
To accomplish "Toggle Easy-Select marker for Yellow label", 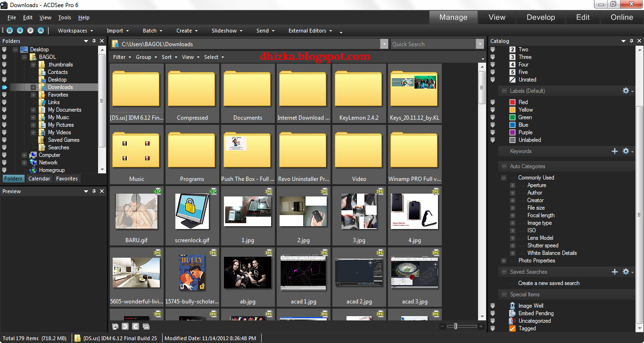I will tap(493, 110).
